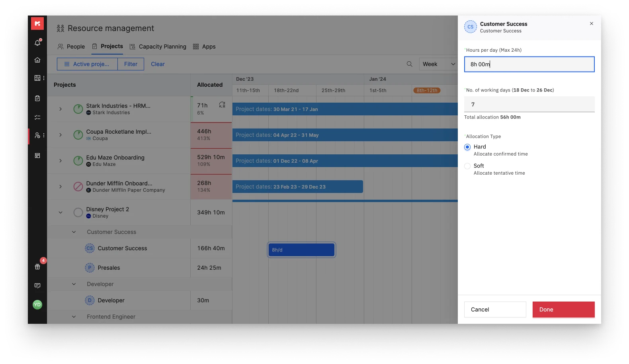
Task: Click the Customer Success CS avatar in row
Action: pyautogui.click(x=90, y=248)
